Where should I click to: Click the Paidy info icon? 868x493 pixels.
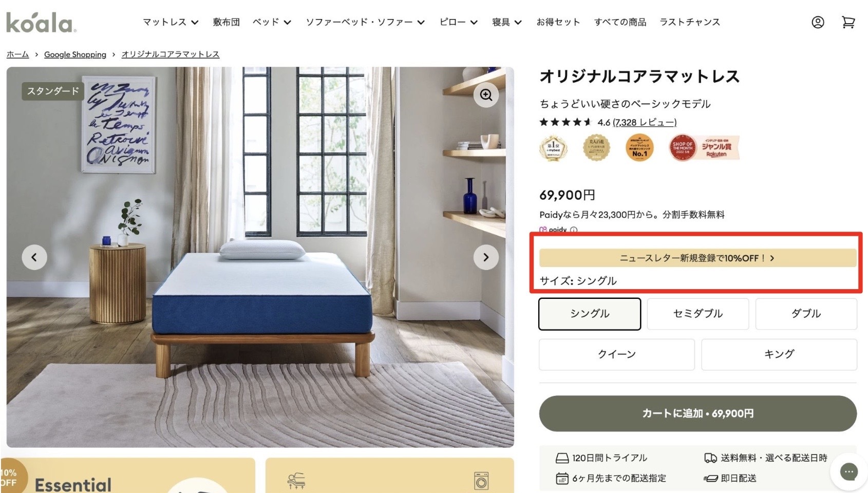coord(574,230)
